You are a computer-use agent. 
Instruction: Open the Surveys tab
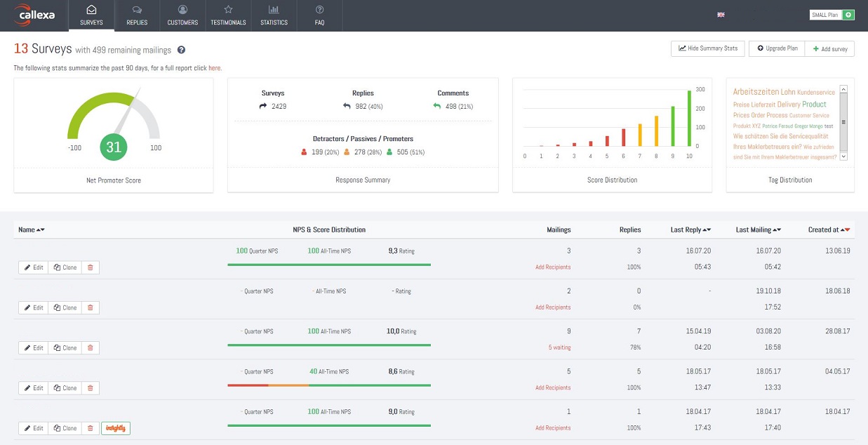tap(91, 15)
